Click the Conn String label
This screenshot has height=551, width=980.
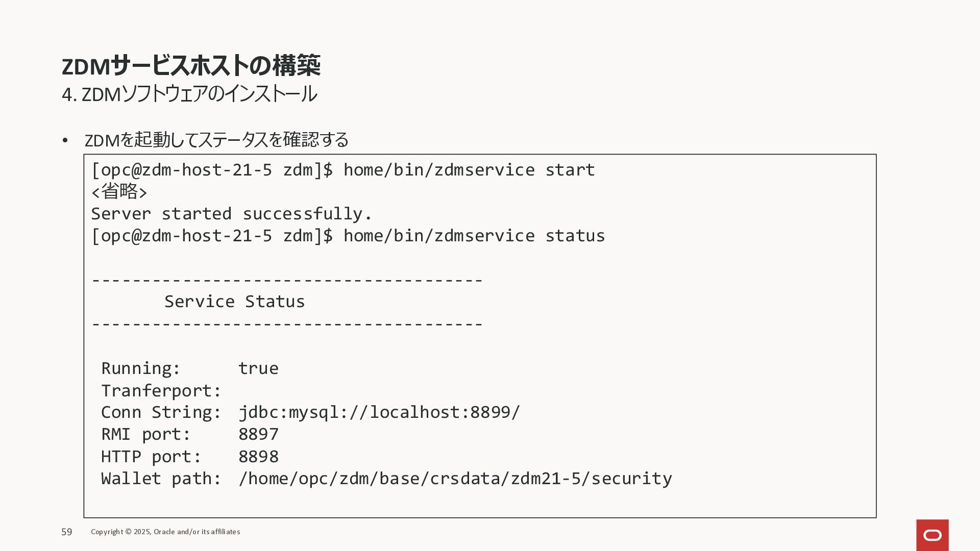[x=161, y=412]
